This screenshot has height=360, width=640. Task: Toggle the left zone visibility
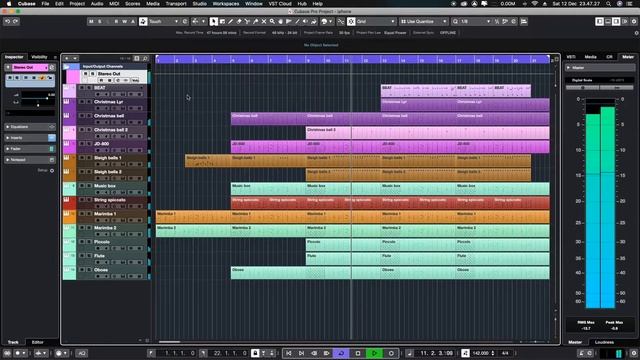599,21
